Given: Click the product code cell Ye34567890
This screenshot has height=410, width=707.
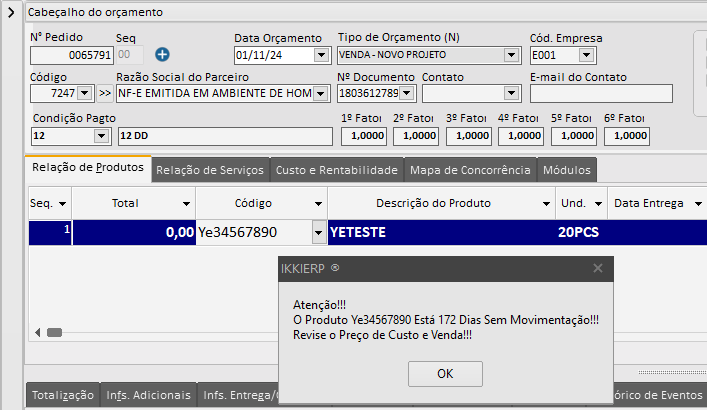Looking at the screenshot, I should [x=254, y=233].
